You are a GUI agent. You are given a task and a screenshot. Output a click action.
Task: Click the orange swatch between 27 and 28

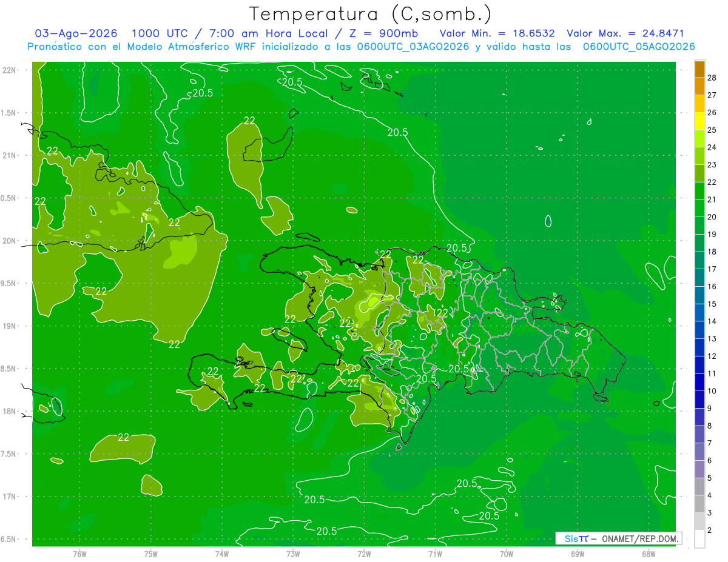[x=699, y=86]
